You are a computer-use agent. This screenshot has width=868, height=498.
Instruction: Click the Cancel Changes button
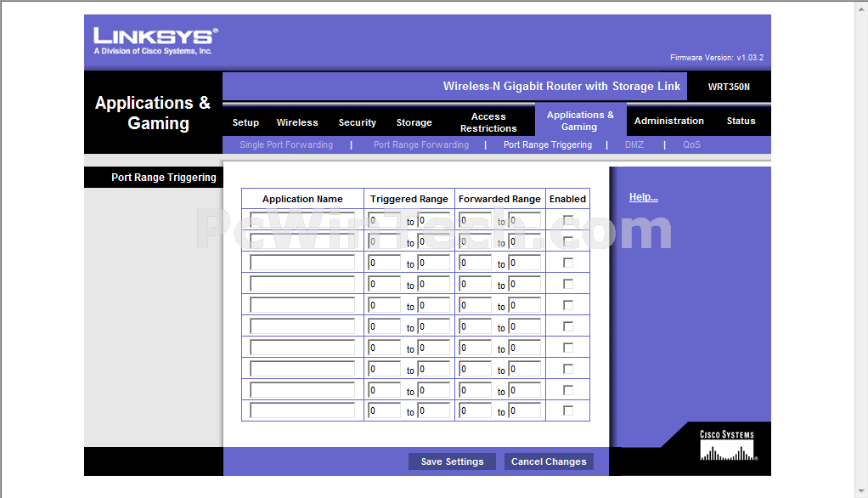tap(549, 461)
